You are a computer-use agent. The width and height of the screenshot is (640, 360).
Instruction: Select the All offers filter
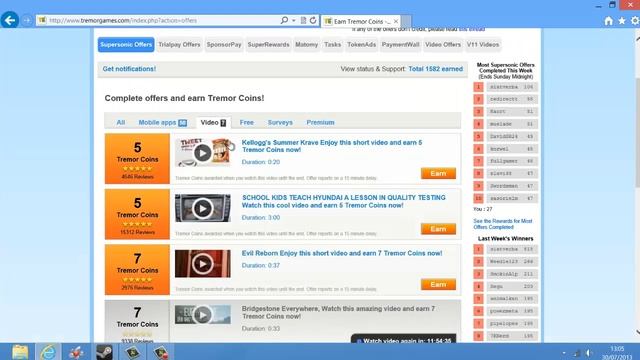pyautogui.click(x=120, y=122)
